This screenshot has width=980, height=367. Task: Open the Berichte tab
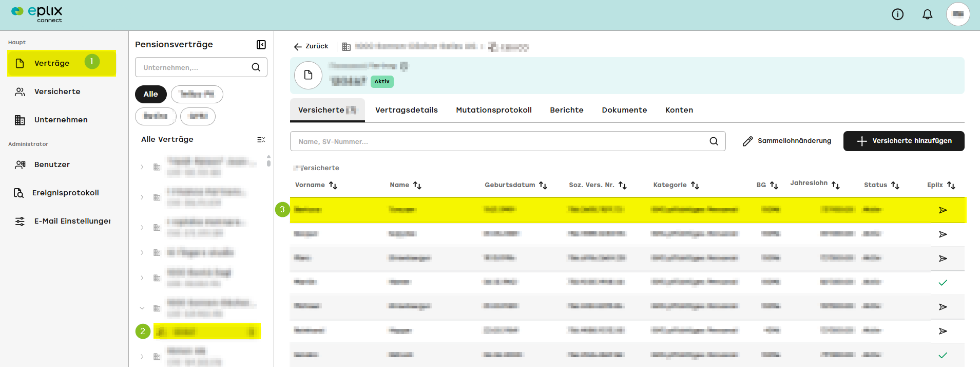coord(567,110)
